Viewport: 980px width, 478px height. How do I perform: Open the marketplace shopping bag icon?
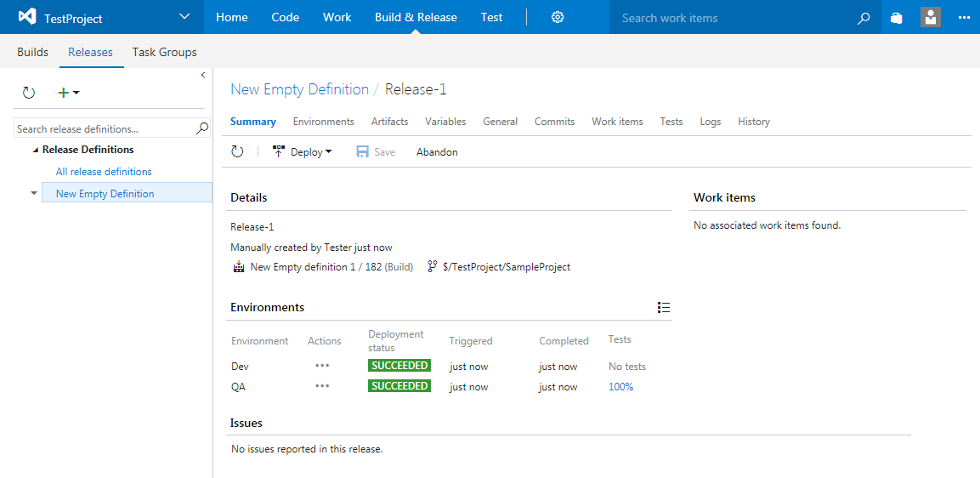click(896, 18)
